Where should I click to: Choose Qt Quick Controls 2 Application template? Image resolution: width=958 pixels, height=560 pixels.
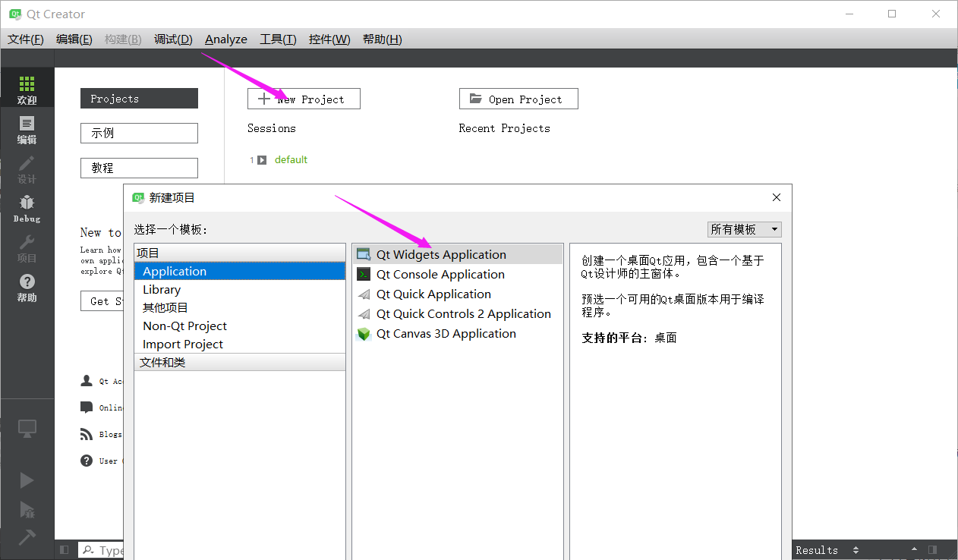click(x=458, y=313)
